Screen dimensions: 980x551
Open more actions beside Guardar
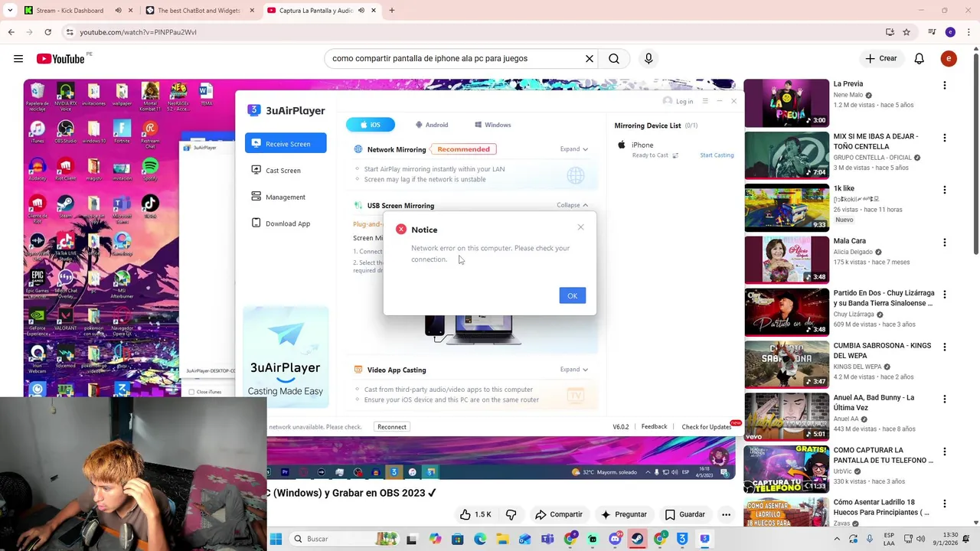pos(726,514)
